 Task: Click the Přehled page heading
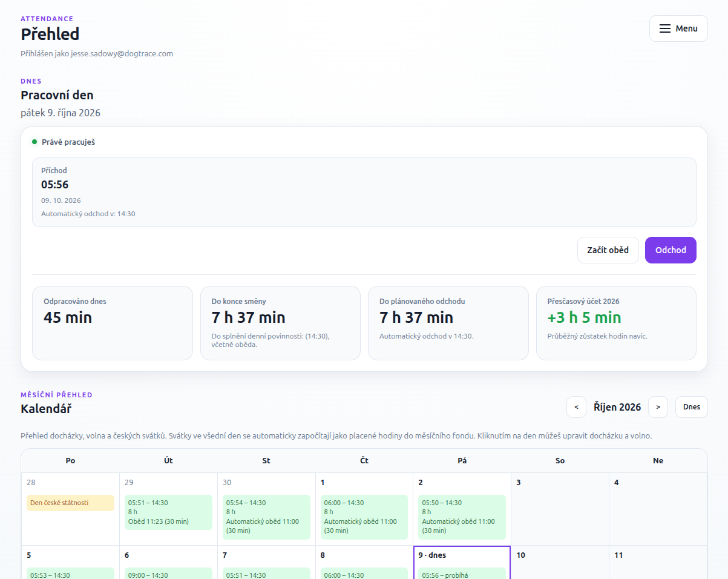pyautogui.click(x=50, y=34)
